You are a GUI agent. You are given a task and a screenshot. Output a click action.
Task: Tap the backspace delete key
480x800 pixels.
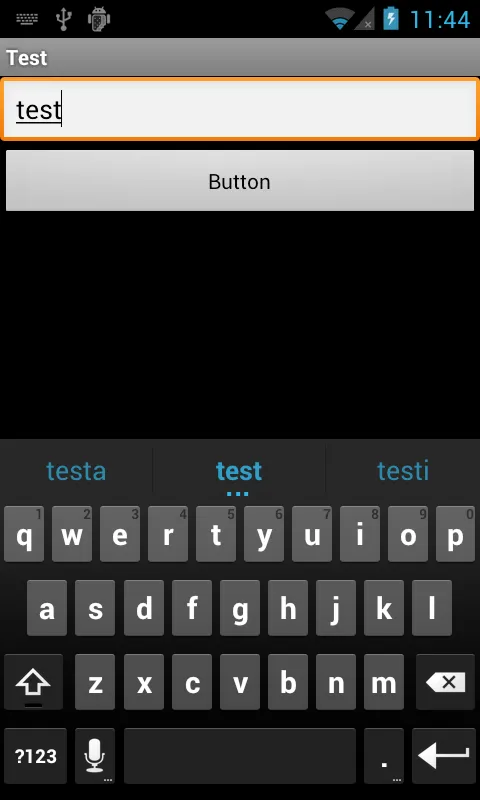pyautogui.click(x=445, y=682)
